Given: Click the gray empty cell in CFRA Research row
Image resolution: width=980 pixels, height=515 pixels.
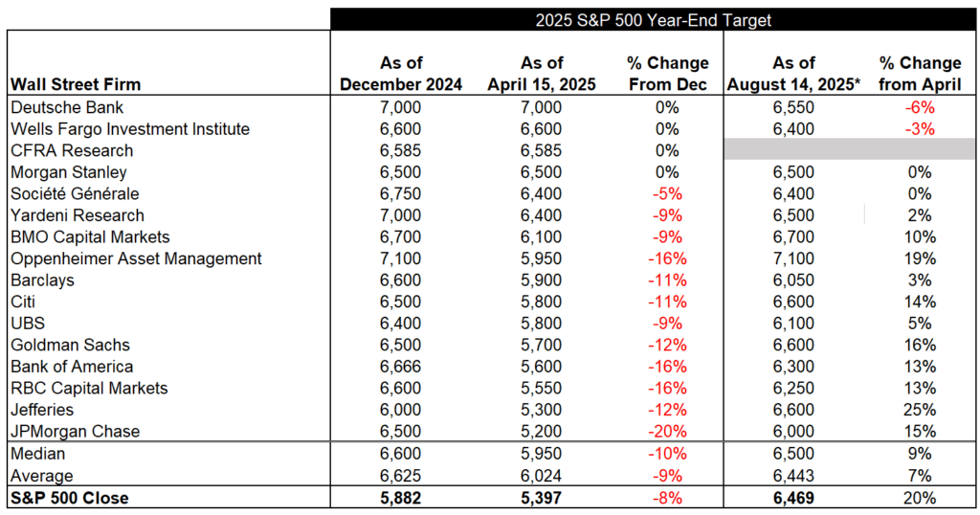Looking at the screenshot, I should (x=850, y=150).
